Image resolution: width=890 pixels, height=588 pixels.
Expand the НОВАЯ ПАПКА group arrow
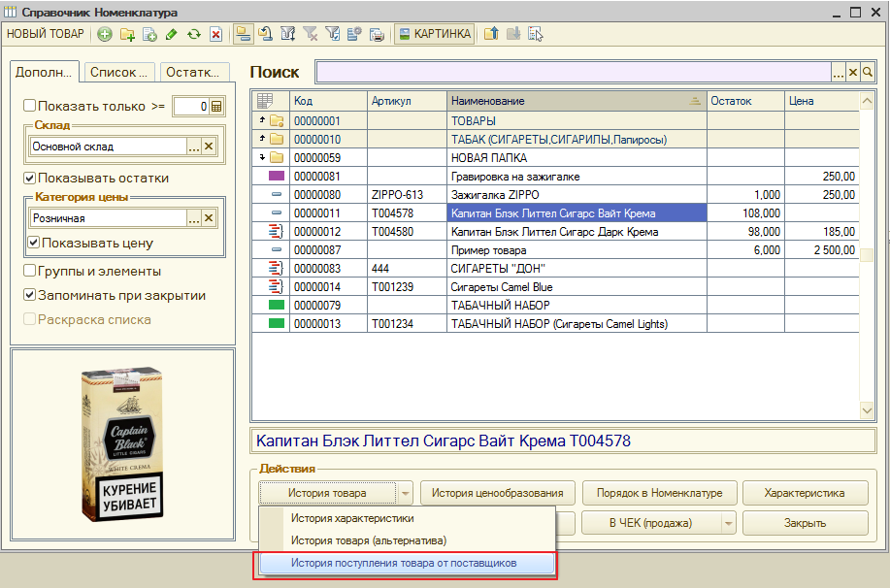click(262, 156)
